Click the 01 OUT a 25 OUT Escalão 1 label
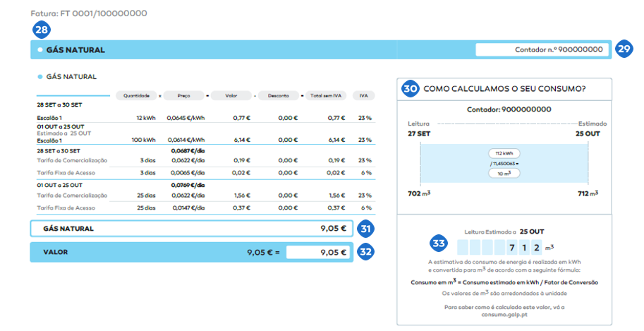 tap(49, 140)
